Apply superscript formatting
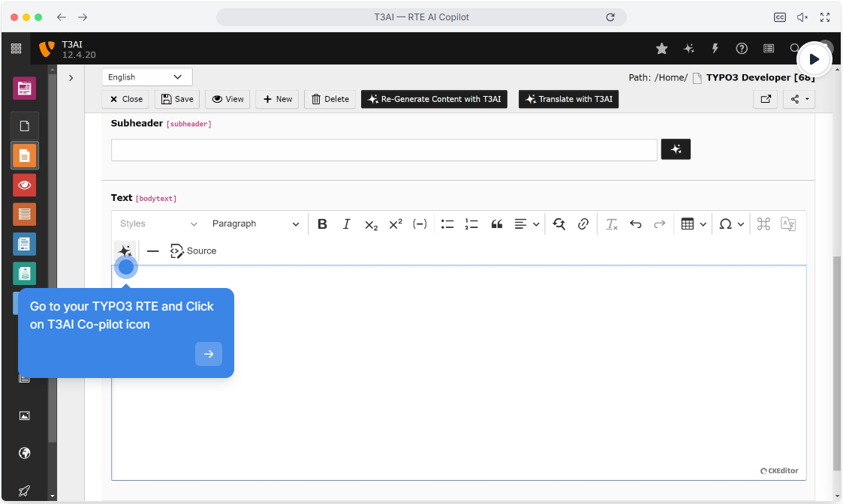The width and height of the screenshot is (843, 504). [x=396, y=224]
